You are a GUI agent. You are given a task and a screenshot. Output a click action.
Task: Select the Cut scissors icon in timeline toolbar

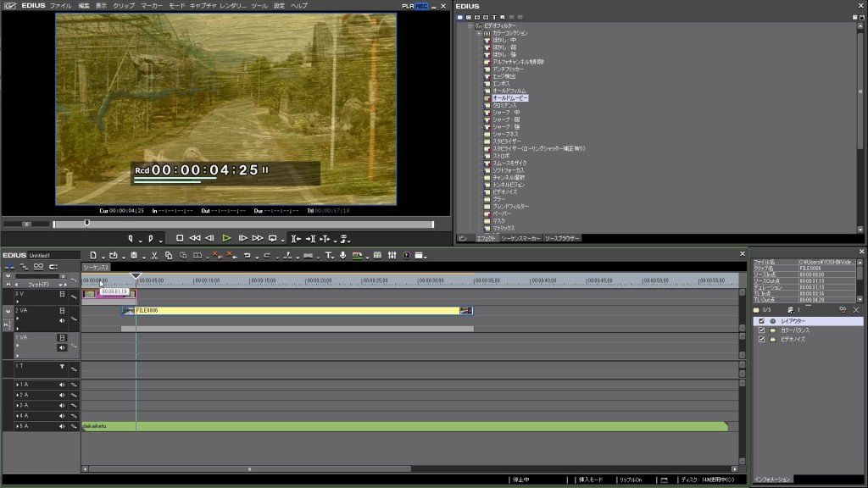tap(154, 256)
